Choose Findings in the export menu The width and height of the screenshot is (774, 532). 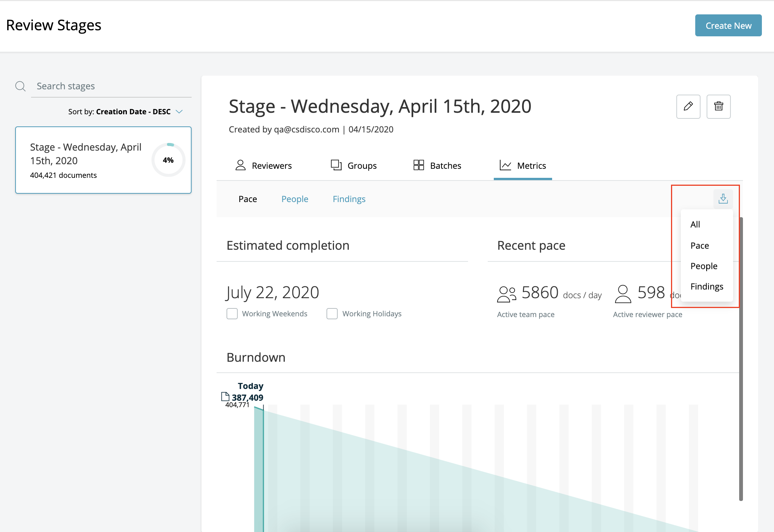click(707, 286)
